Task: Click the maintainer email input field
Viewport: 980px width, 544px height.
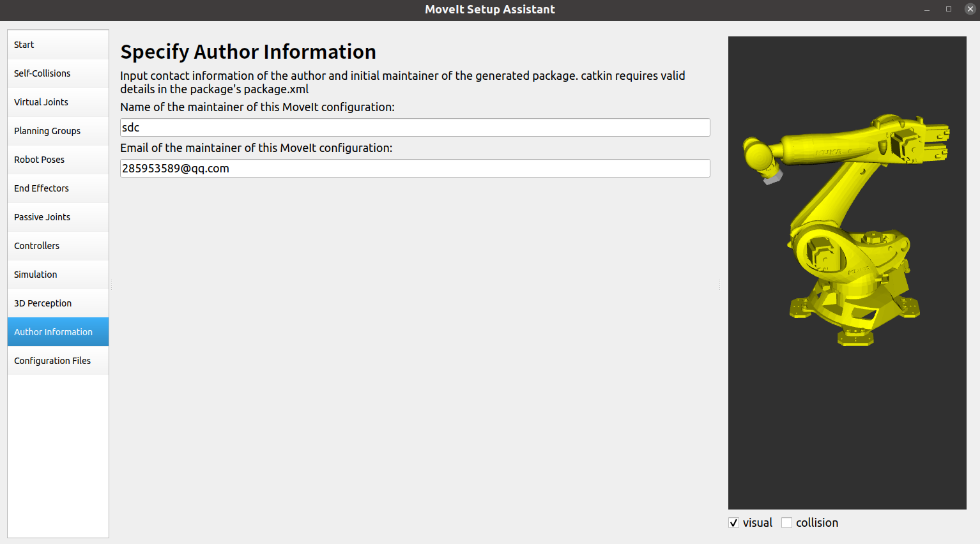Action: coord(415,169)
